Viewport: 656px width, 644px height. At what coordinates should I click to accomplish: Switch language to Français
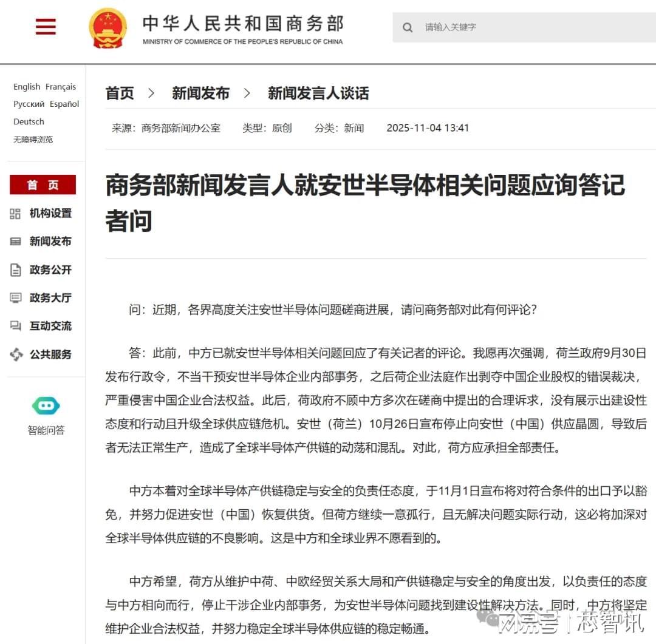61,87
